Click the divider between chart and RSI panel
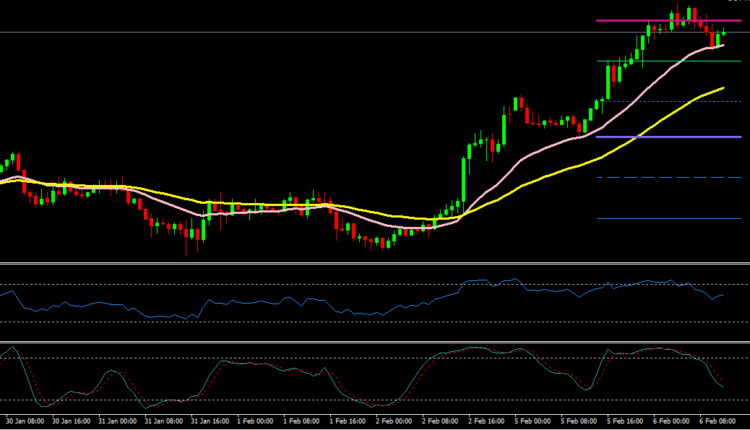Screen dimensions: 750x430 point(375,264)
